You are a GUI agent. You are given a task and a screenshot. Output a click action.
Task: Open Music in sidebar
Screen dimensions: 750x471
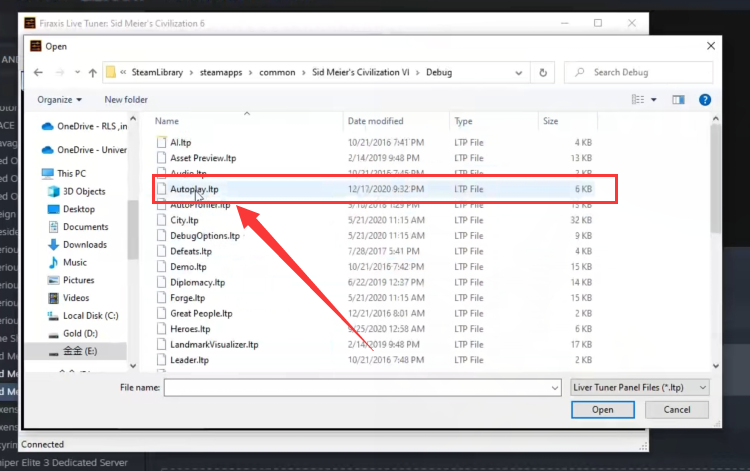[x=67, y=262]
